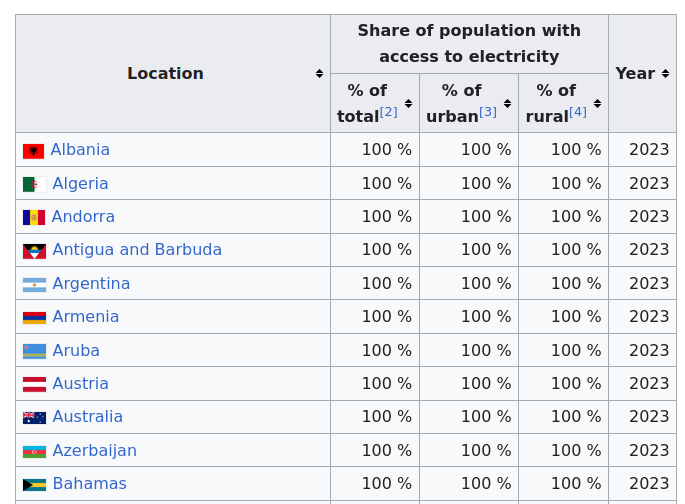Viewport: 685px width, 504px height.
Task: Open the Azerbaijan country link
Action: coord(94,450)
